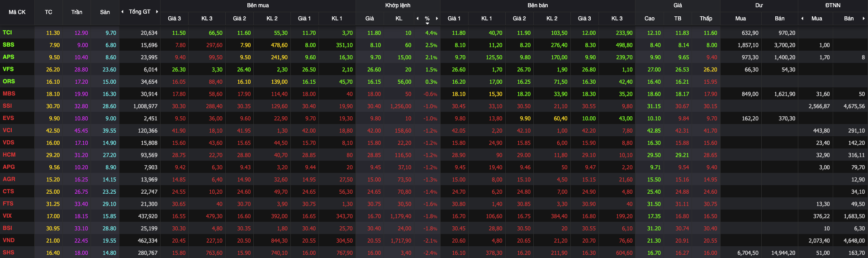This screenshot has width=868, height=258.
Task: Click SHS percent change -2.4%
Action: coord(430,253)
